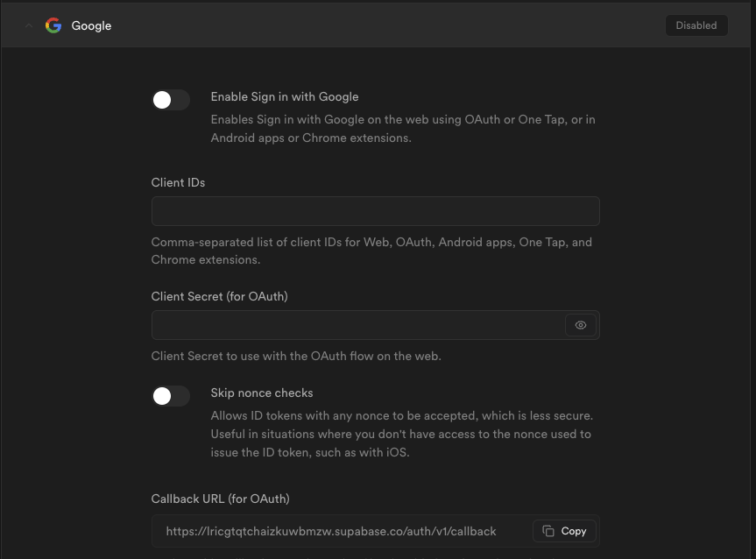Click the Client Secret helper text
The width and height of the screenshot is (756, 559).
(x=296, y=356)
